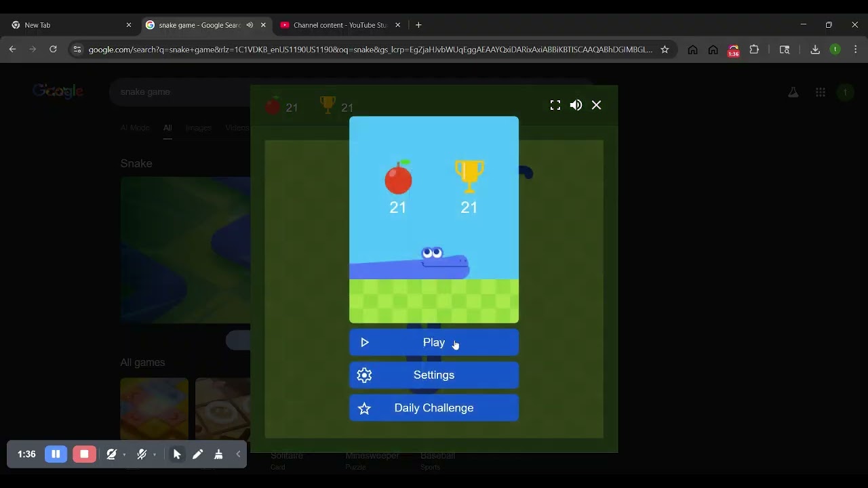The width and height of the screenshot is (868, 488).
Task: Open the recorder extension showing 1:36 badge
Action: [x=733, y=50]
